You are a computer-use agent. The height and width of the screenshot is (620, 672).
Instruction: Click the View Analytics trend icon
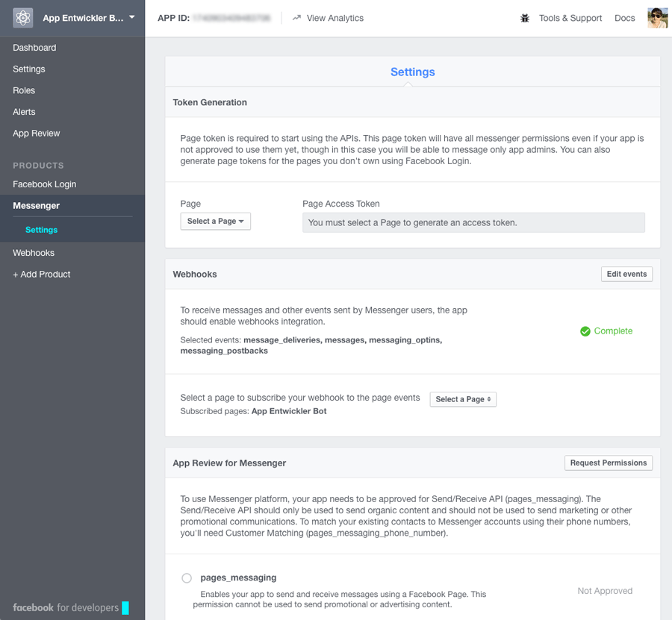tap(296, 18)
